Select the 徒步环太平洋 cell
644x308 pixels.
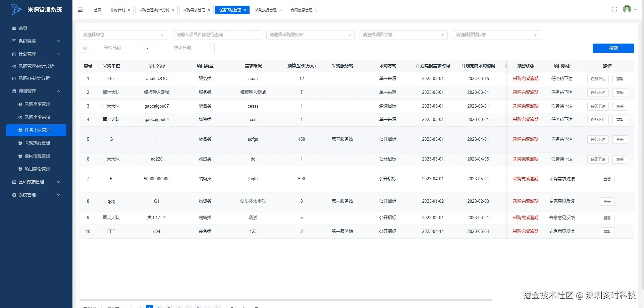click(253, 201)
